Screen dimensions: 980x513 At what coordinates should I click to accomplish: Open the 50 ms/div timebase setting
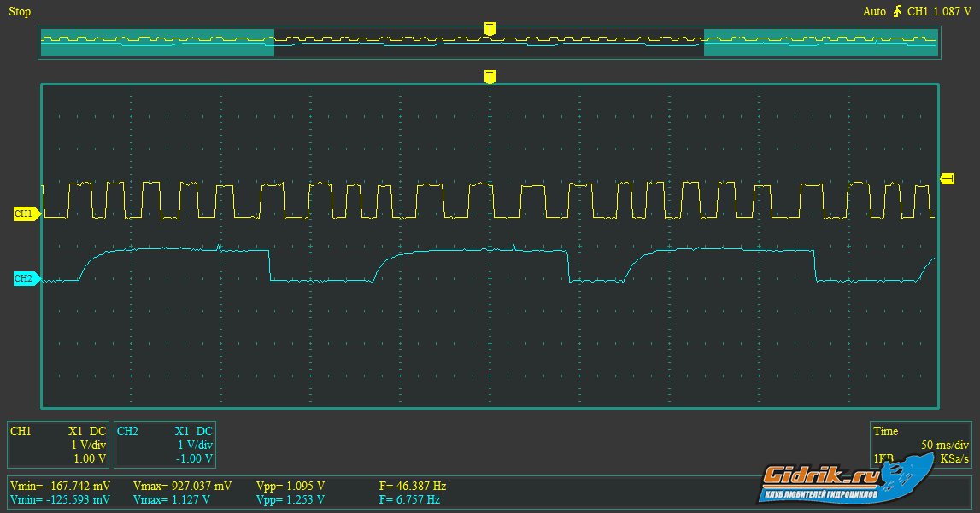[x=944, y=445]
